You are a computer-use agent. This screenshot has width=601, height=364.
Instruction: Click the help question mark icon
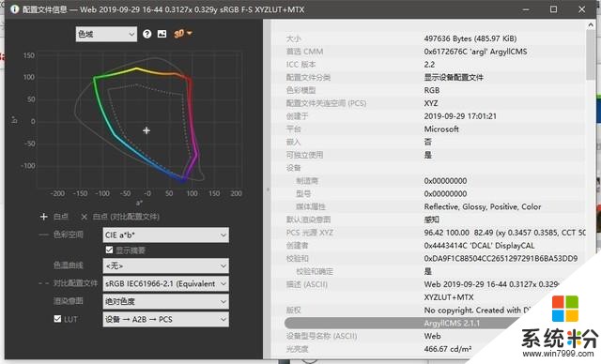(146, 34)
